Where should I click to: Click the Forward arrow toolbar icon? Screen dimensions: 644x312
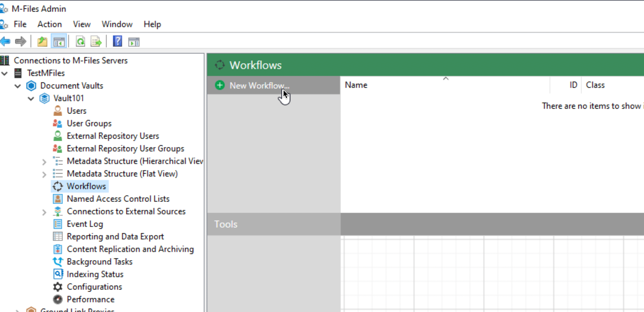tap(21, 42)
